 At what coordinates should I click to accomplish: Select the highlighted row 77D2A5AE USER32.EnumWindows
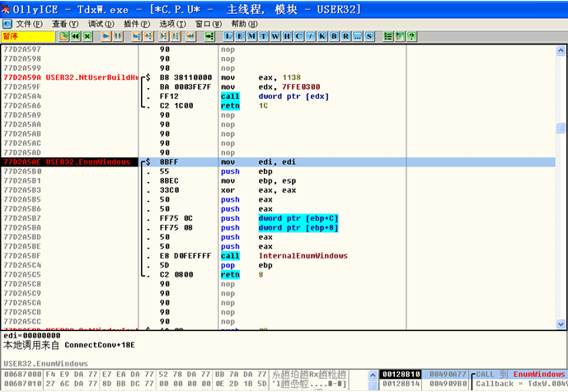[x=278, y=161]
